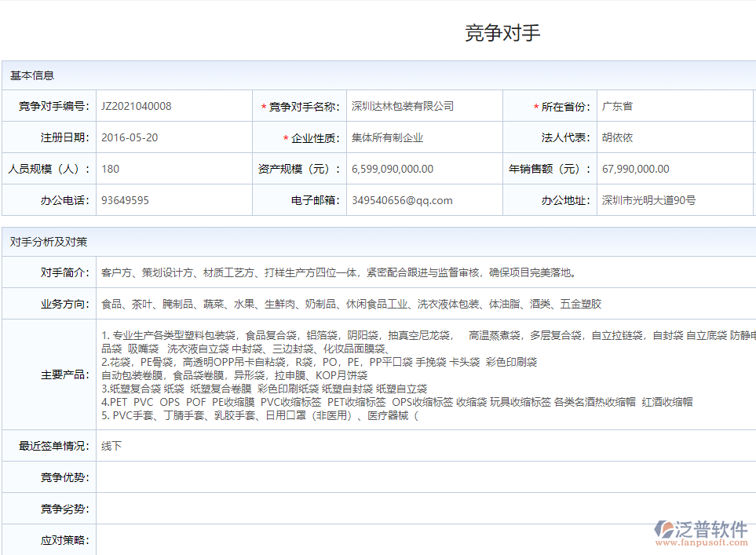Open the 注册日期 field showing 2016-05-20
The height and width of the screenshot is (555, 756).
pos(173,137)
